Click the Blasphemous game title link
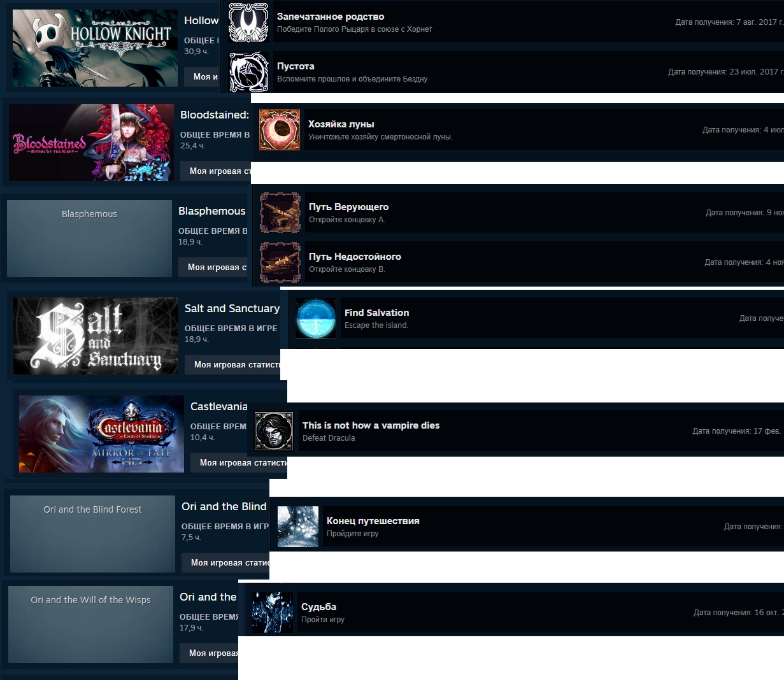Viewport: 784px width, 698px height. click(x=212, y=211)
